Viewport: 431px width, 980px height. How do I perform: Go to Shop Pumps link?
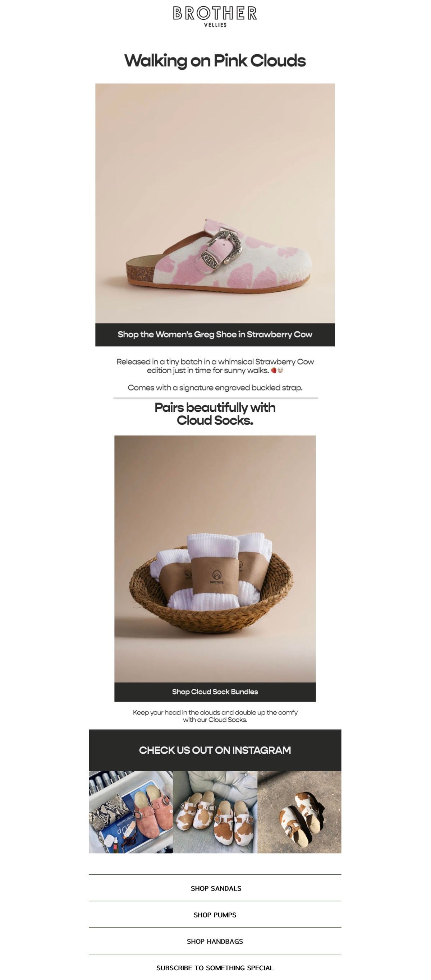pyautogui.click(x=215, y=915)
